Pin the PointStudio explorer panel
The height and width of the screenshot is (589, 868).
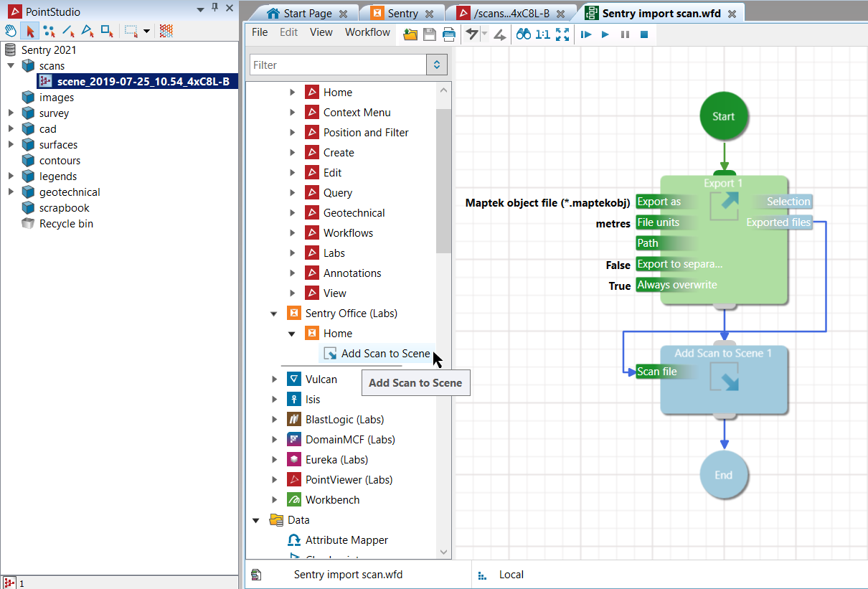tap(214, 8)
